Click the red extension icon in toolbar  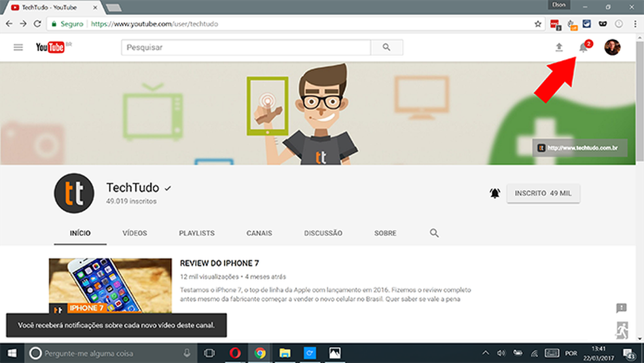point(555,24)
